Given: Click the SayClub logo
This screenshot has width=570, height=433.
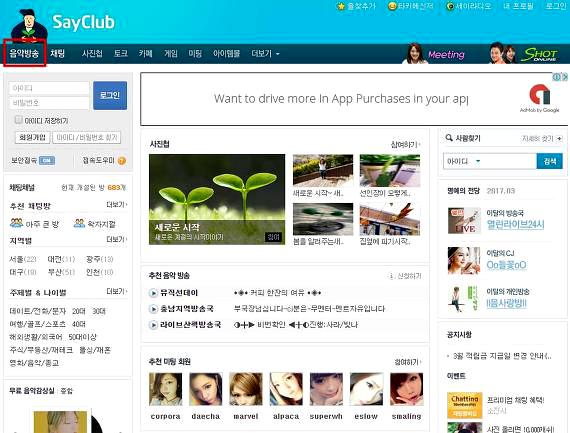Looking at the screenshot, I should (x=84, y=22).
